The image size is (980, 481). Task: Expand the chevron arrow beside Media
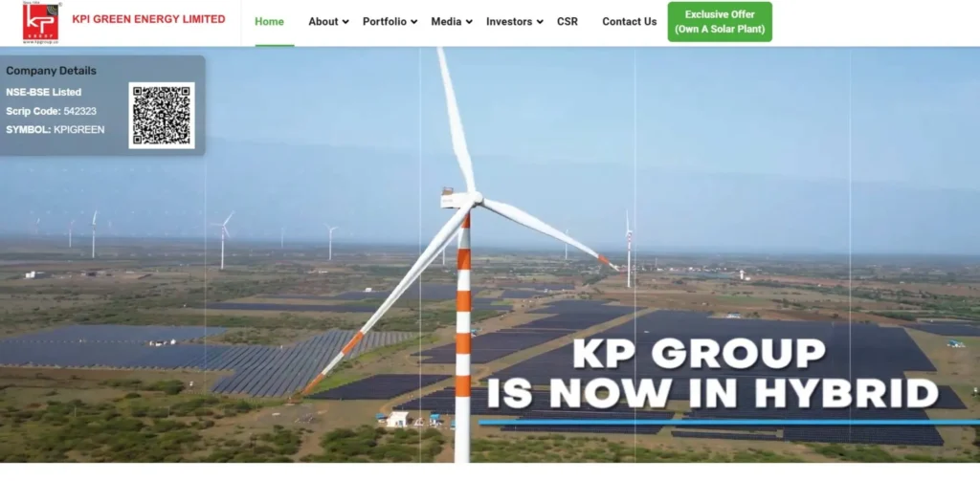coord(469,22)
